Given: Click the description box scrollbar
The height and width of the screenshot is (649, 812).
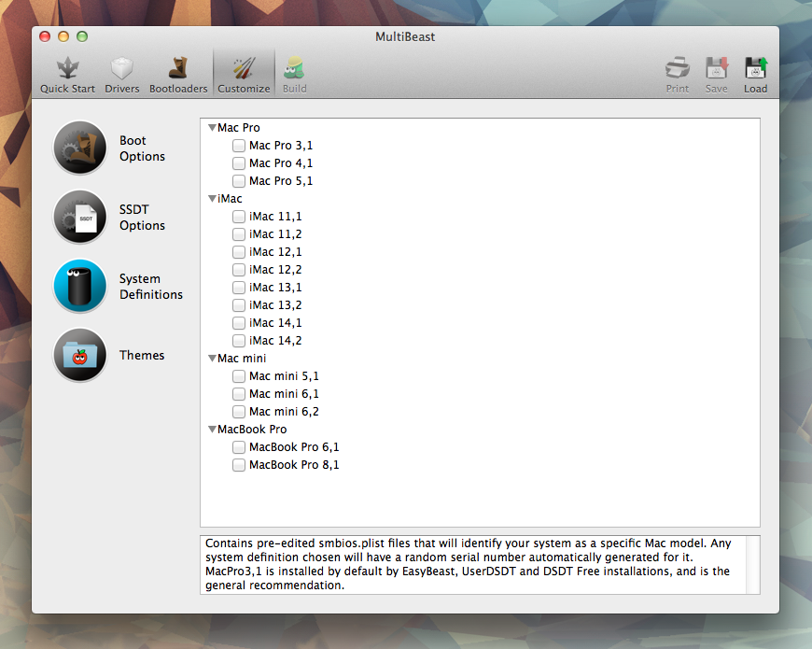Looking at the screenshot, I should 753,565.
